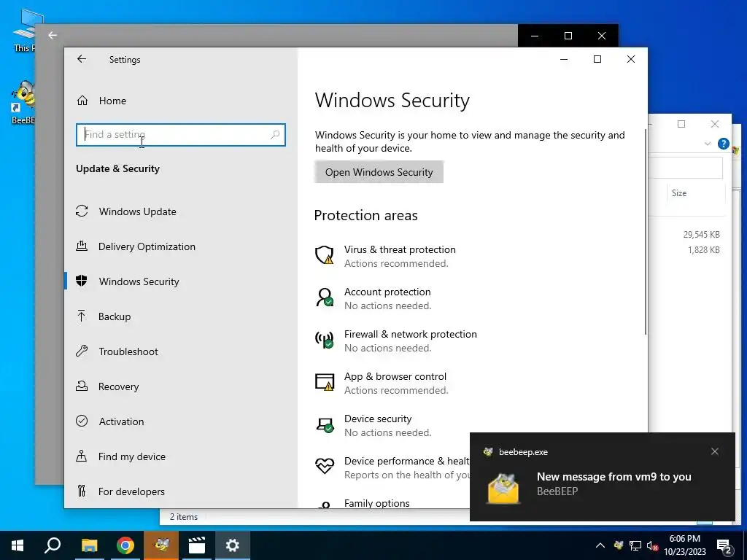Switch to BeeBEEP in the taskbar
Image resolution: width=747 pixels, height=560 pixels.
(x=161, y=545)
